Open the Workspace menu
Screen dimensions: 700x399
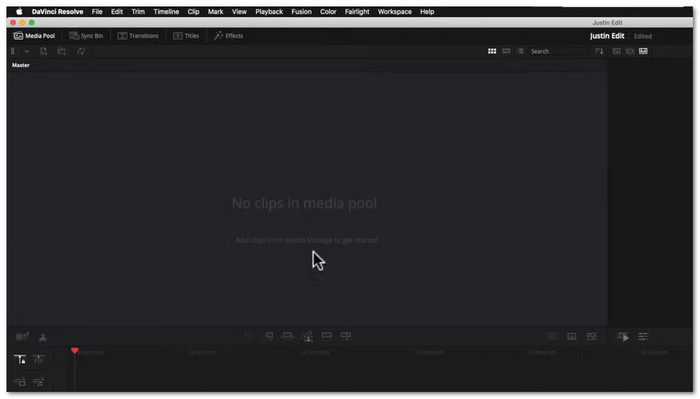395,12
